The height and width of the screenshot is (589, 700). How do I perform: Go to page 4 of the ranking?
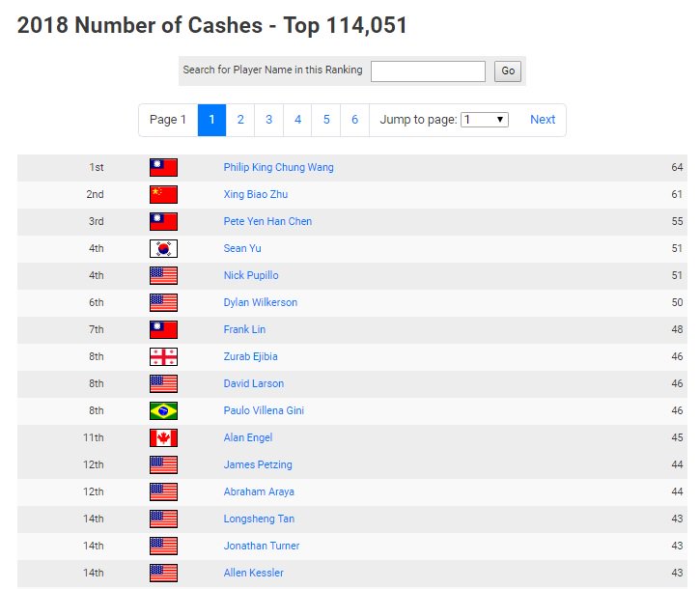coord(297,120)
